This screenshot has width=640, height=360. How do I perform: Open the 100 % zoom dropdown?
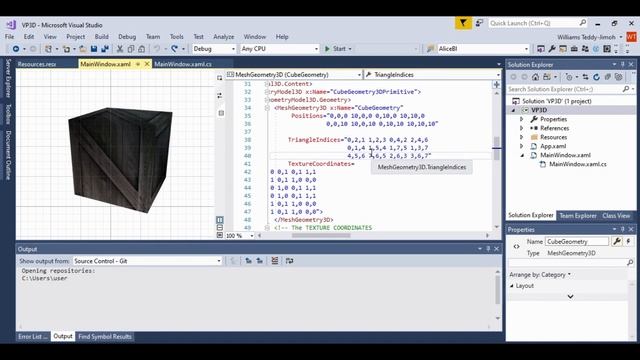(x=239, y=236)
